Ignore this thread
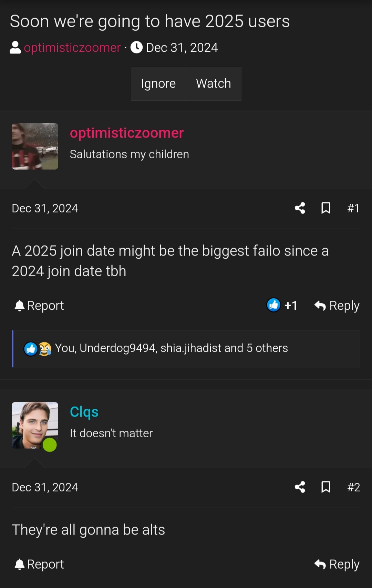372x588 pixels. tap(158, 83)
